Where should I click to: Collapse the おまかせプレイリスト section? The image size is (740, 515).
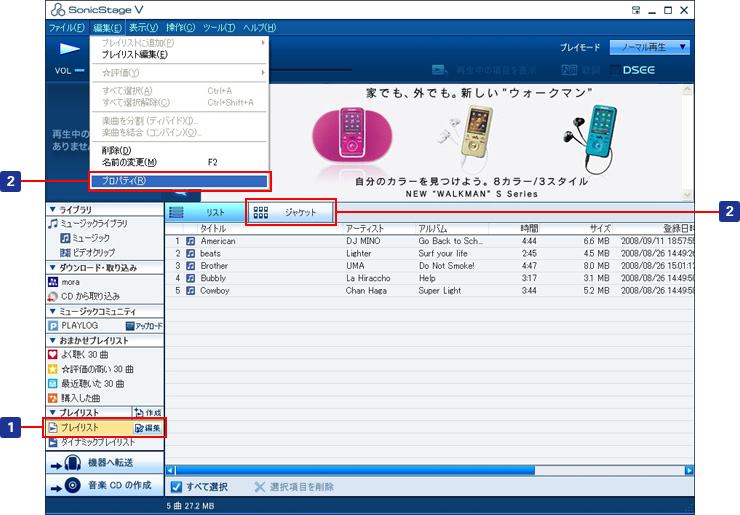[52, 340]
